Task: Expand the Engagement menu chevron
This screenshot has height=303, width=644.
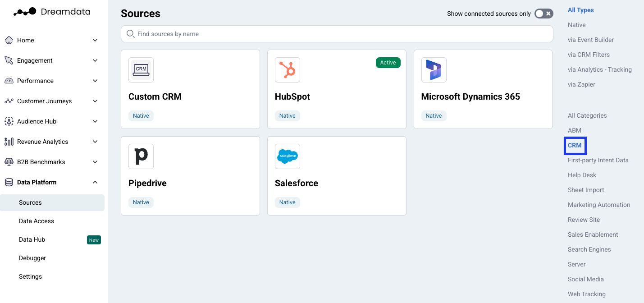Action: (95, 60)
